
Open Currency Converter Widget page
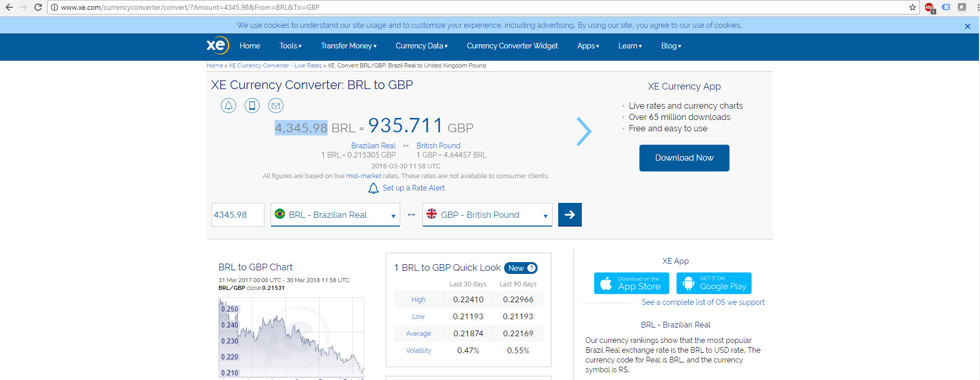(x=512, y=46)
